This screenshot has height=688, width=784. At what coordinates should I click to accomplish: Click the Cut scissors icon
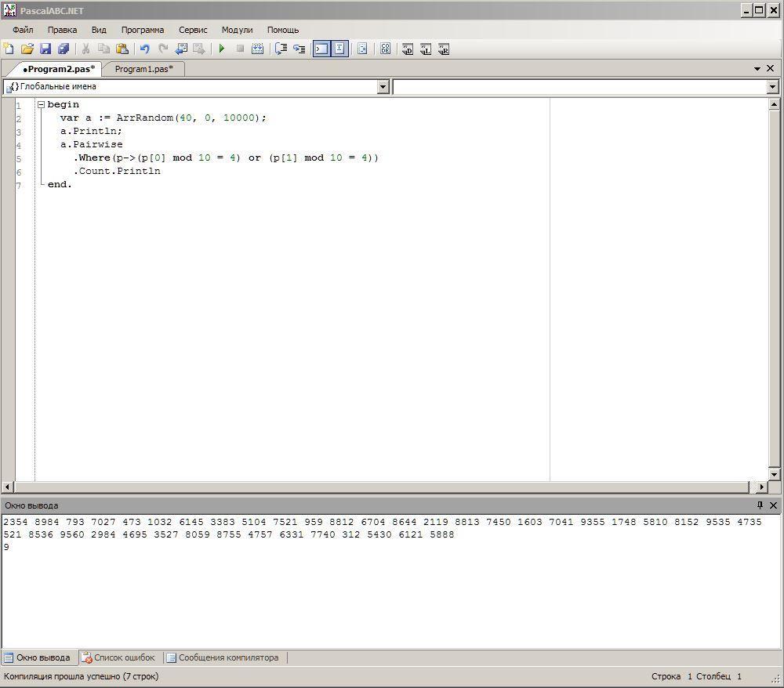point(86,49)
